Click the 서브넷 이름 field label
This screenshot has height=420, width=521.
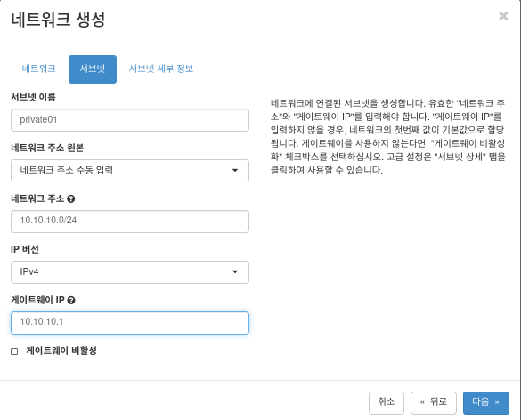[x=33, y=97]
